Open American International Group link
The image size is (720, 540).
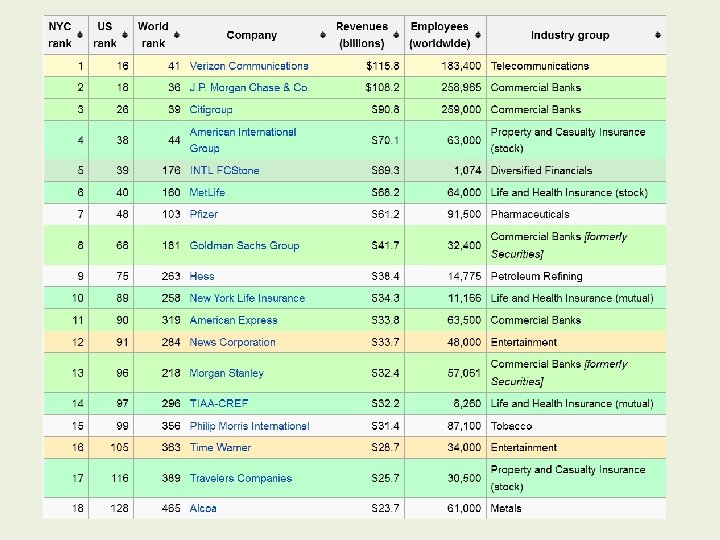[x=243, y=140]
